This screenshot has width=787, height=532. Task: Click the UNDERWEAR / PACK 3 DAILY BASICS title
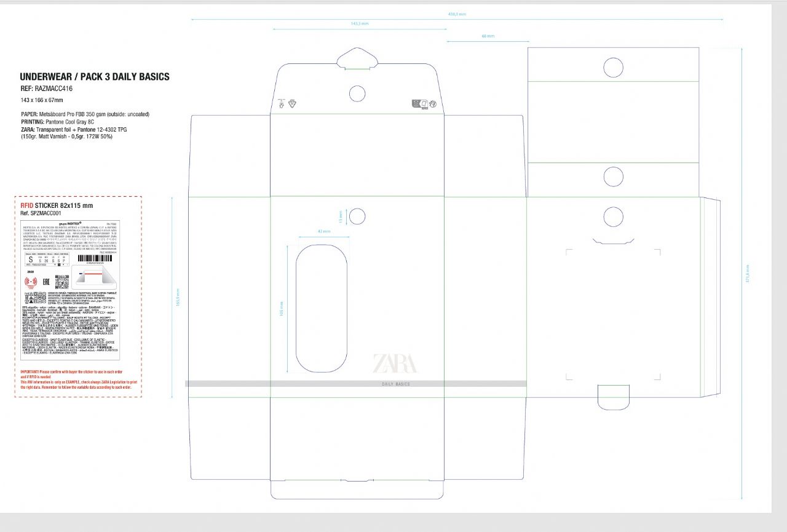(95, 77)
